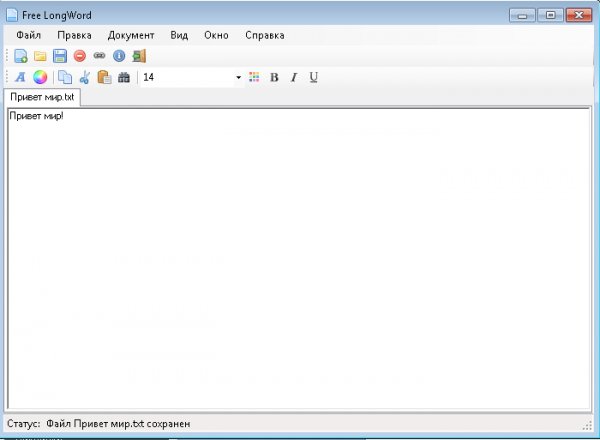
Task: Click the chain link icon
Action: click(x=99, y=56)
